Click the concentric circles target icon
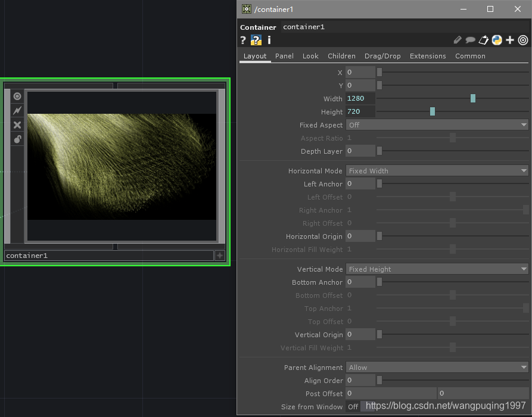 pos(523,41)
